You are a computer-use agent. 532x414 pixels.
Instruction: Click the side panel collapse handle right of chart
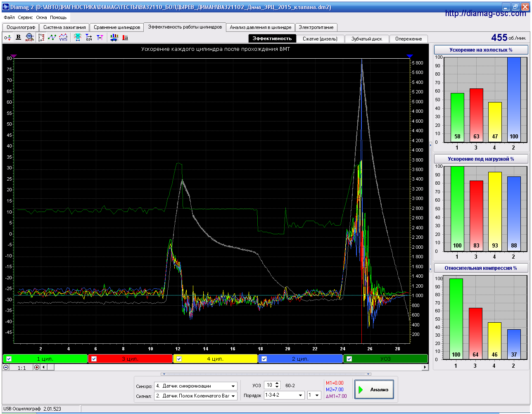tap(430, 207)
